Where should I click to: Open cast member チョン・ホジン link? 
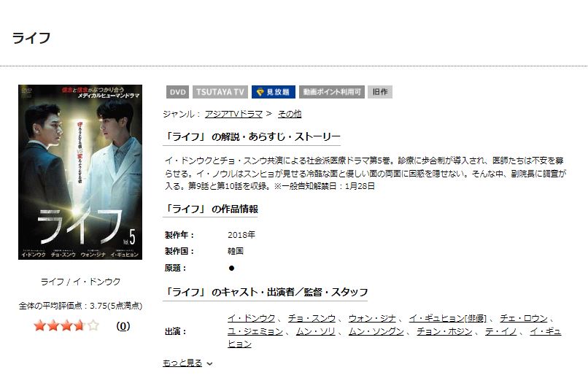click(444, 331)
